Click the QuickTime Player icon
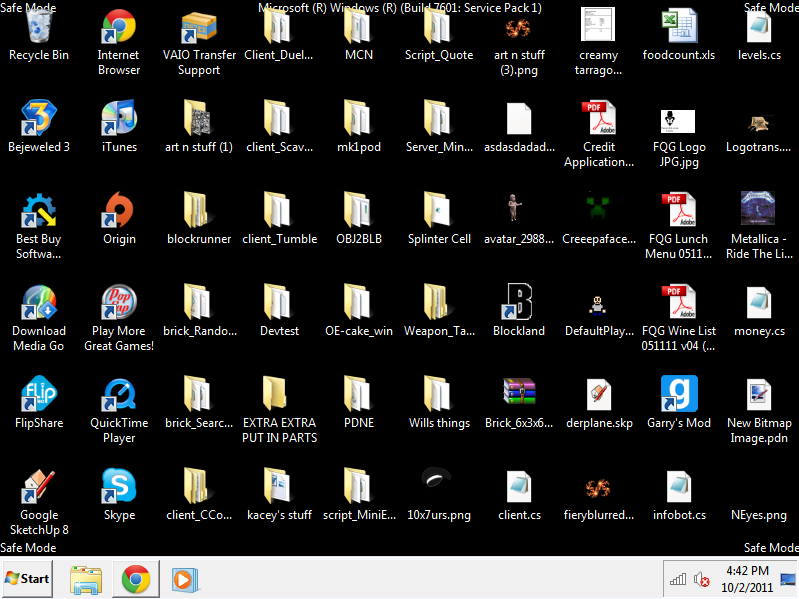 [x=119, y=396]
